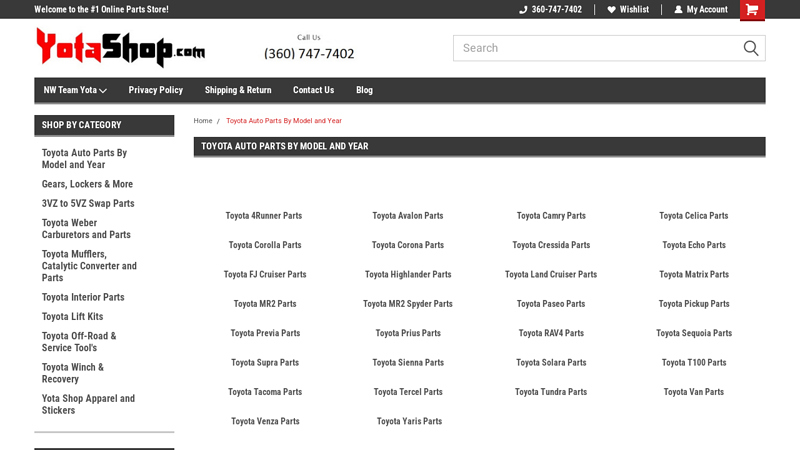Select Toyota Cressida Parts

point(551,245)
